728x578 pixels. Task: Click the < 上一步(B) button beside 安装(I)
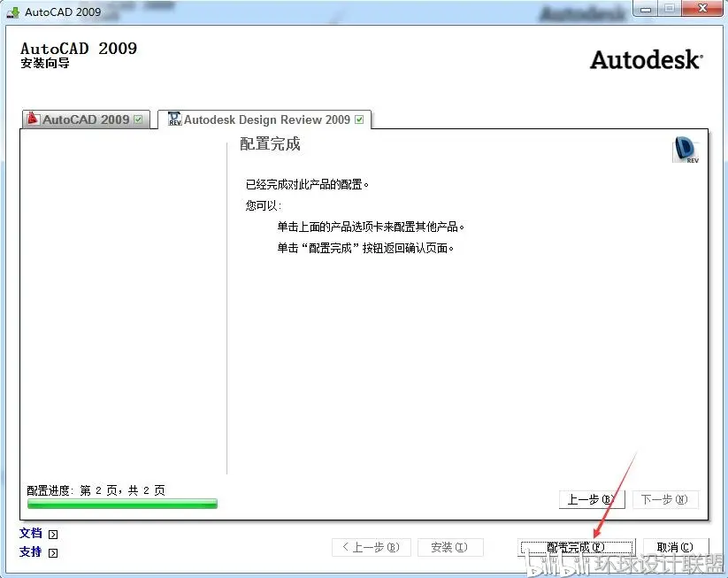[372, 547]
